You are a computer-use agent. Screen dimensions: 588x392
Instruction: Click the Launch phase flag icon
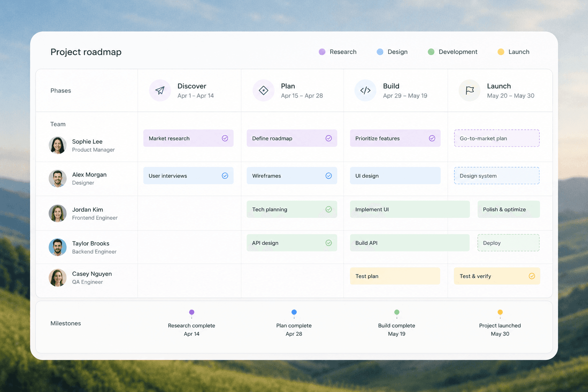click(x=470, y=90)
